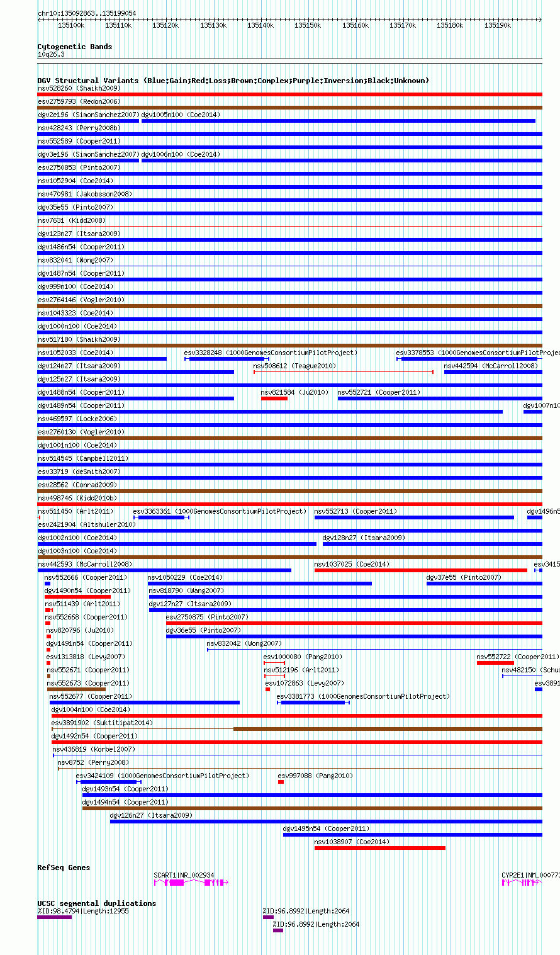Click the thin red nsv508612 (Teague2010) feature
This screenshot has width=560, height=955.
click(x=344, y=372)
